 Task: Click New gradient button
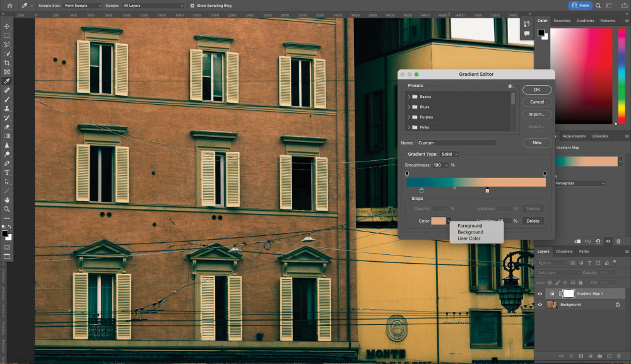[x=537, y=143]
